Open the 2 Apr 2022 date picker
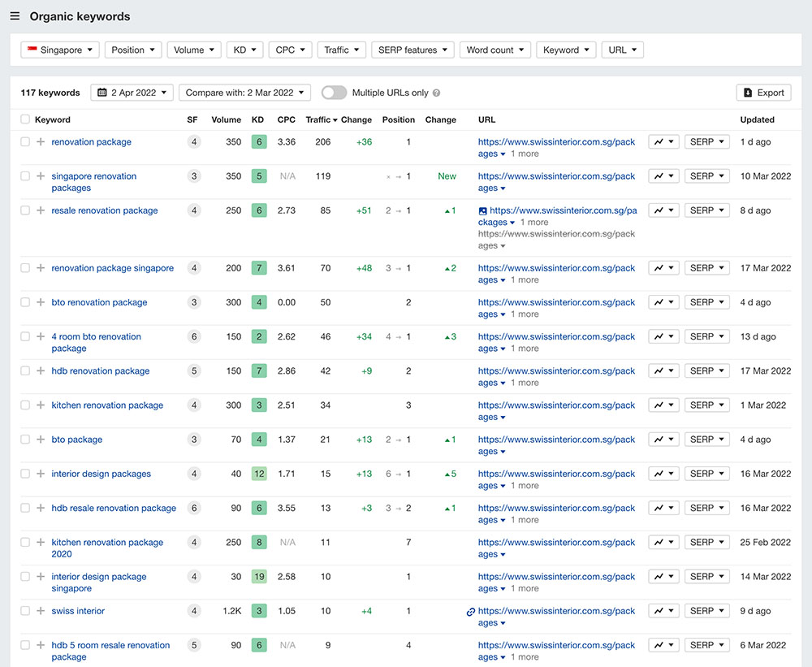Screen dimensions: 812x667 (132, 93)
